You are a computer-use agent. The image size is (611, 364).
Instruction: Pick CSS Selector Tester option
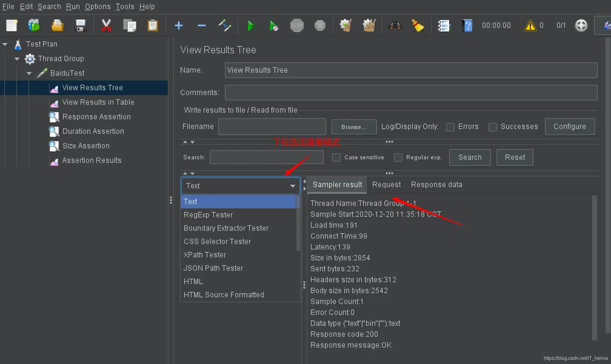[x=239, y=242]
